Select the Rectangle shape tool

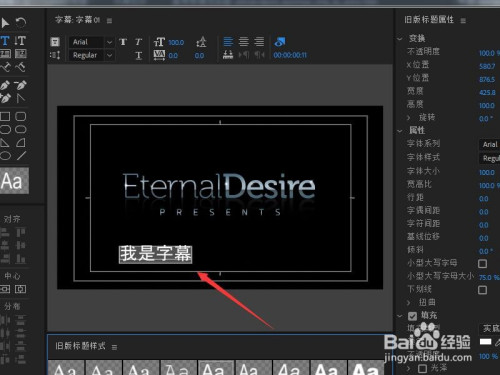[x=5, y=116]
